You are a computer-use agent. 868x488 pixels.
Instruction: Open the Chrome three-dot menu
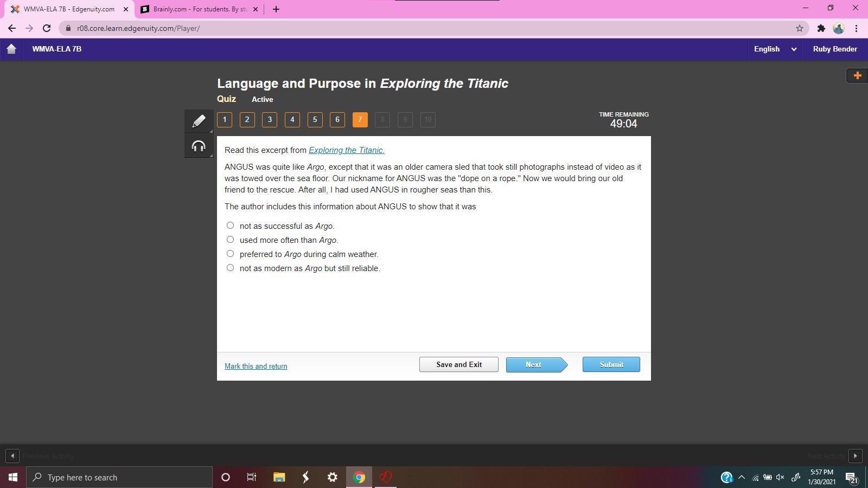[856, 28]
